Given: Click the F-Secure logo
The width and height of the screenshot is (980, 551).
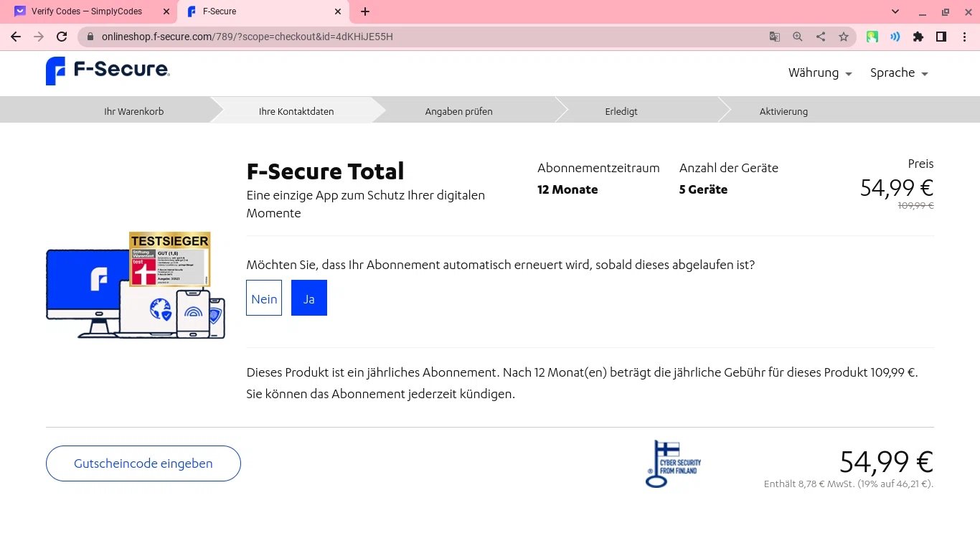Looking at the screenshot, I should pos(108,71).
